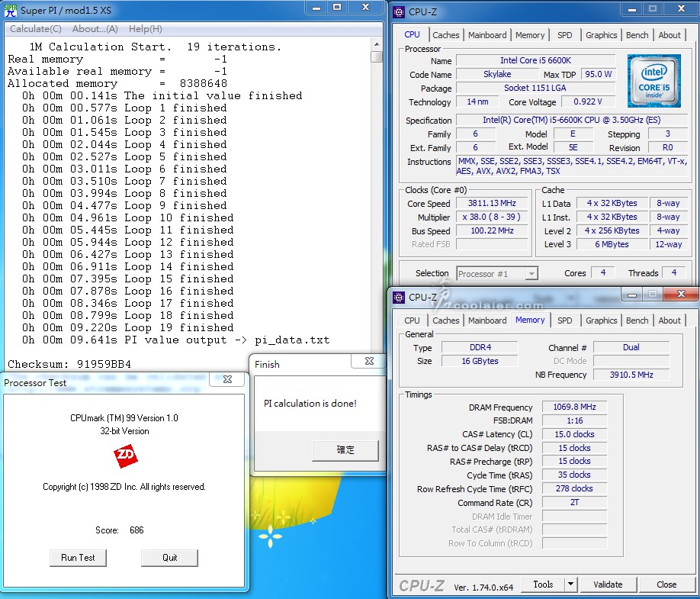Click the Core Voltage value 0.922 V
Screen dimensions: 700x599
[588, 101]
